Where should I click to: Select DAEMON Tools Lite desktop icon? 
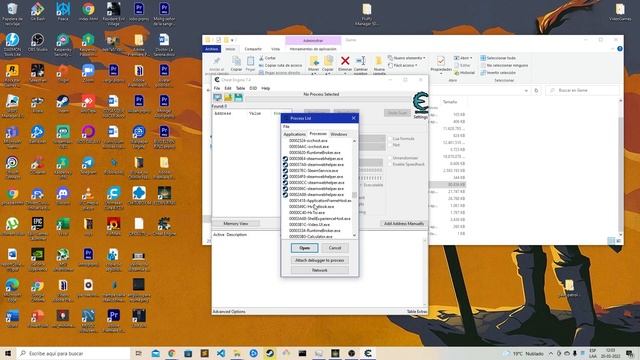point(12,44)
